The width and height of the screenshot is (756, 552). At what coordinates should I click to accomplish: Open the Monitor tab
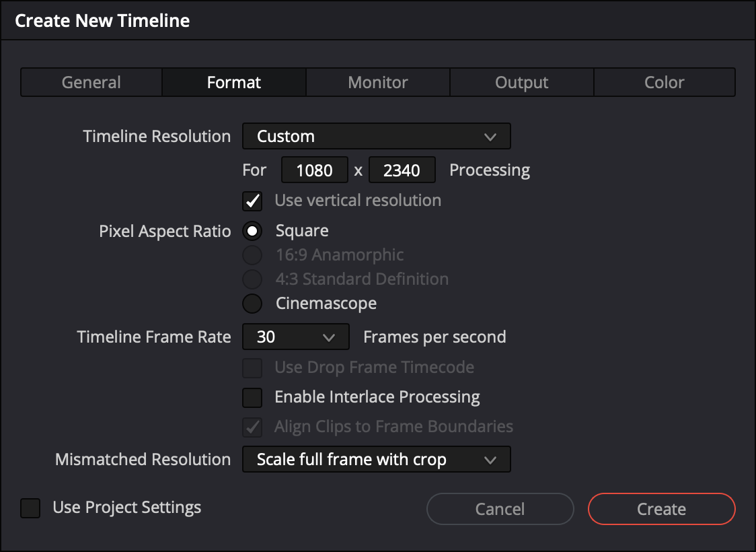378,82
